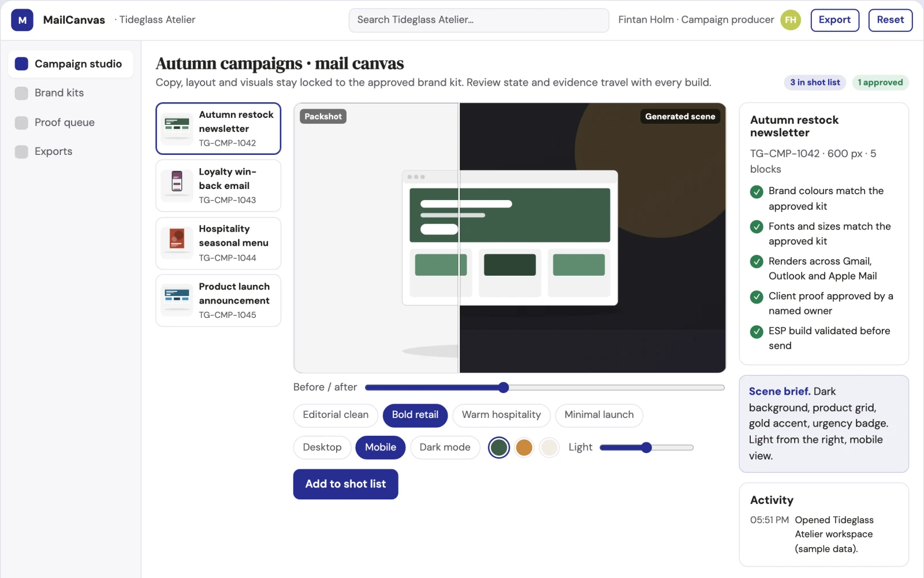Select the dark green colour swatch
This screenshot has height=578, width=924.
coord(499,447)
